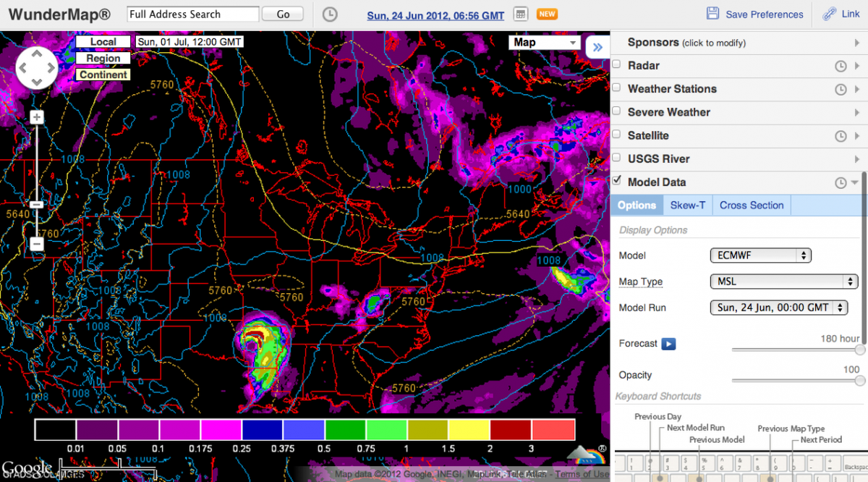Viewport: 868px width, 482px height.
Task: Click the Sponsors (click to modify) header
Action: [x=686, y=43]
